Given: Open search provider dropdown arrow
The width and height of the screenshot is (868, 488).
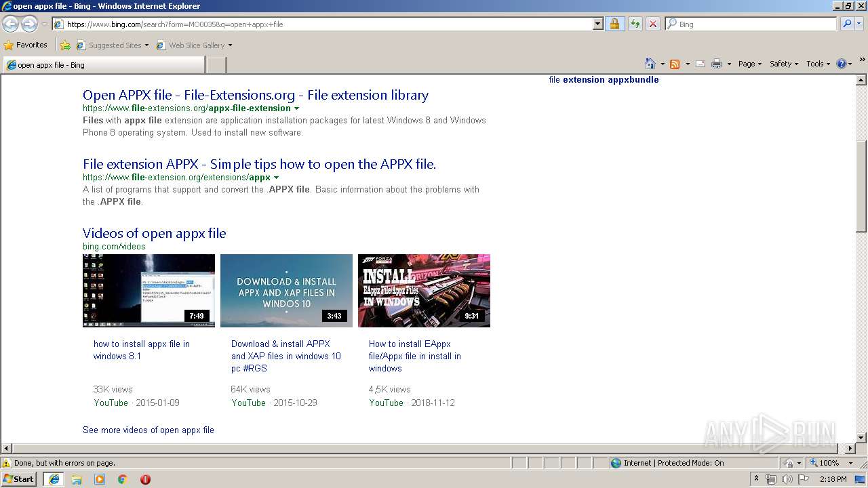Looking at the screenshot, I should [x=859, y=24].
